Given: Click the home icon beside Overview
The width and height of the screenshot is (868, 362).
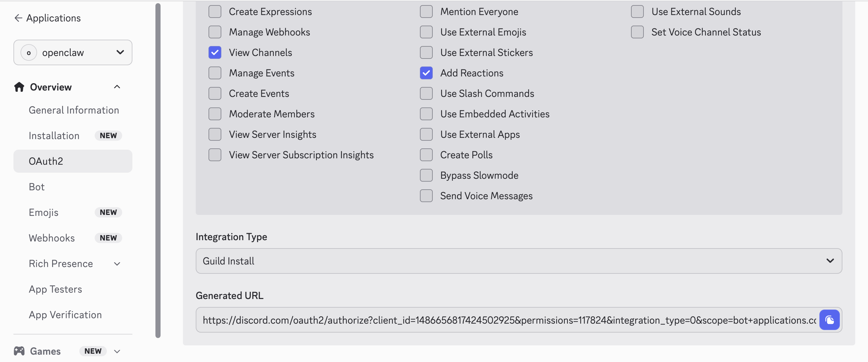Looking at the screenshot, I should click(19, 87).
